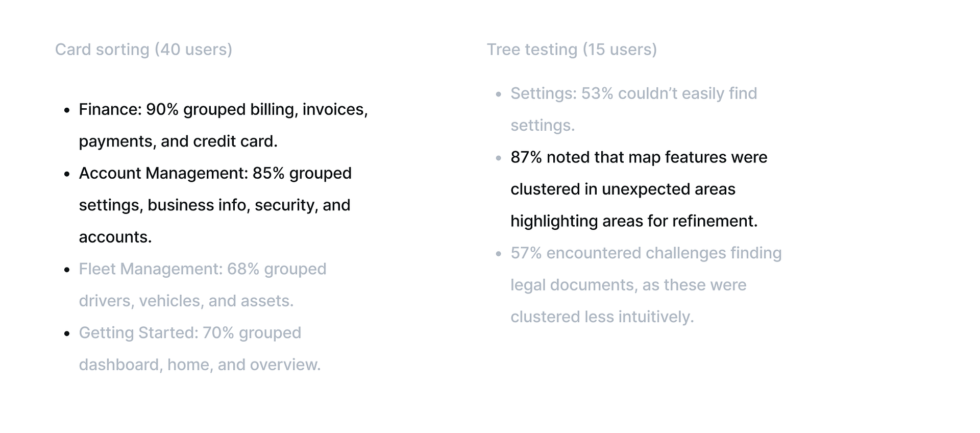Click the "highlighting areas for refinement." line
The width and height of the screenshot is (980, 433).
tap(634, 221)
